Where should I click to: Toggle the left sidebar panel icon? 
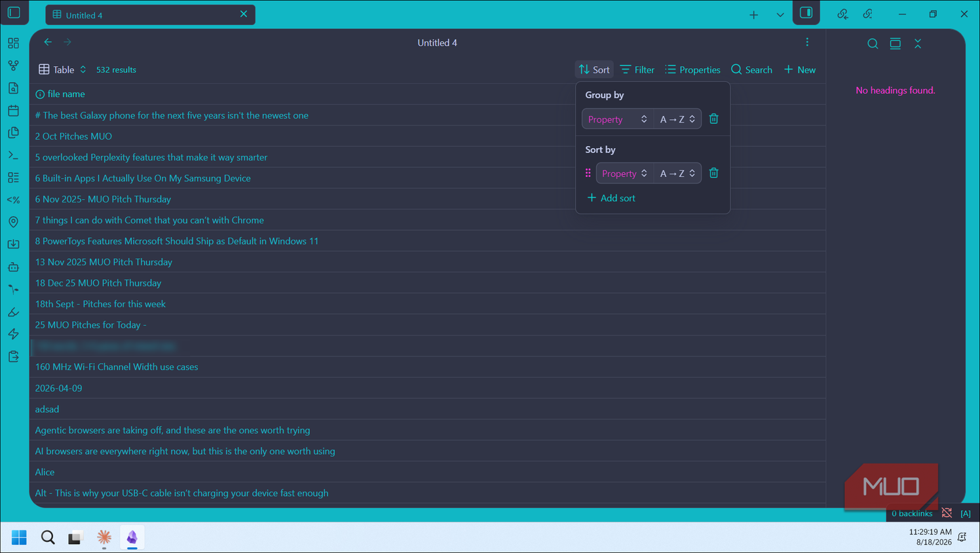click(x=14, y=12)
